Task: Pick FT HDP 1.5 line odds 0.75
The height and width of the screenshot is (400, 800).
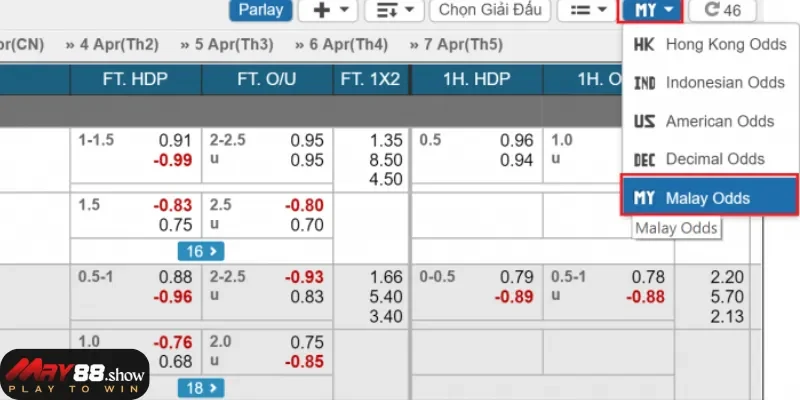Action: pyautogui.click(x=175, y=225)
